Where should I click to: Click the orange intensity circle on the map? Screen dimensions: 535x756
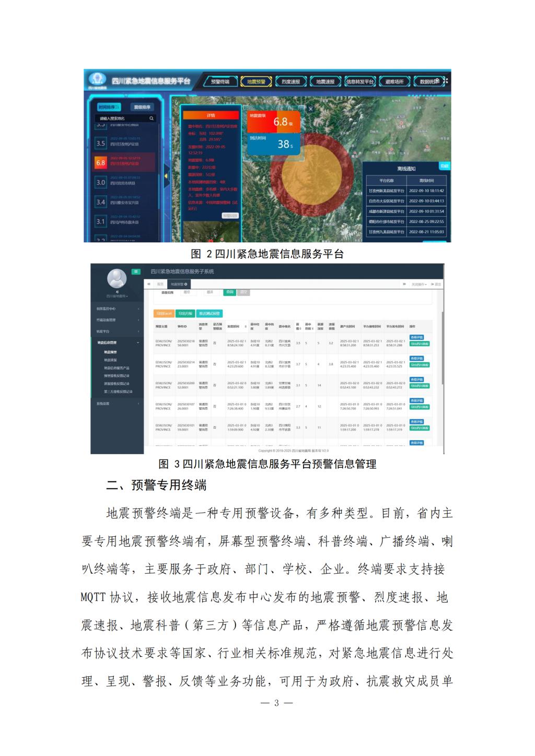pyautogui.click(x=312, y=176)
